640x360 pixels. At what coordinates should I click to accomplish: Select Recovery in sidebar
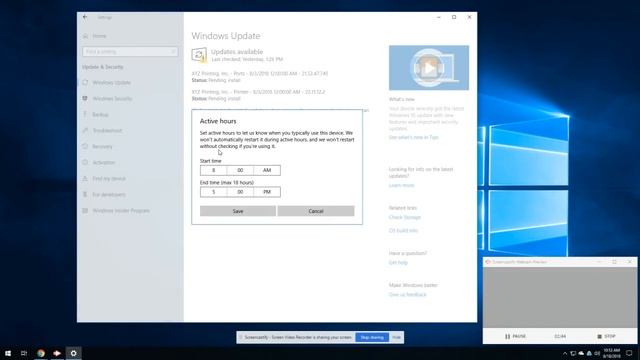point(102,147)
